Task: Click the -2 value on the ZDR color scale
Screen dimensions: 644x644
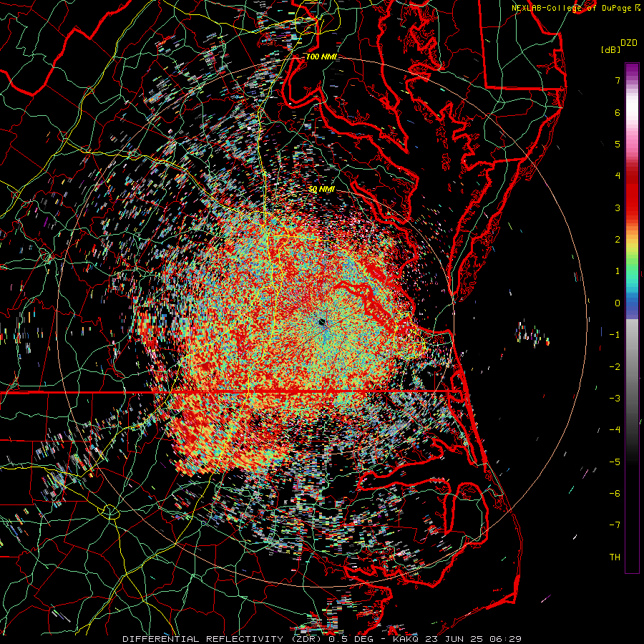Action: pos(615,367)
